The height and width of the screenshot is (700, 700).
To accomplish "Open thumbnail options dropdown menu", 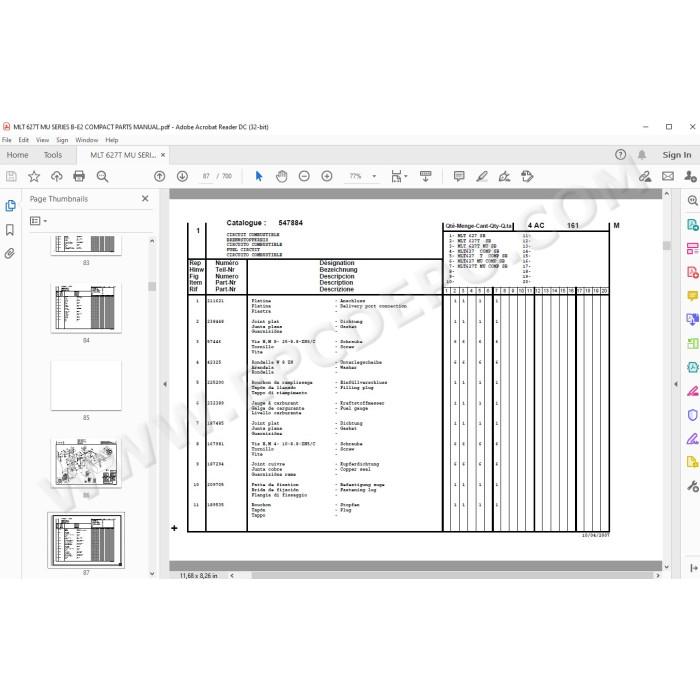I will tap(38, 221).
